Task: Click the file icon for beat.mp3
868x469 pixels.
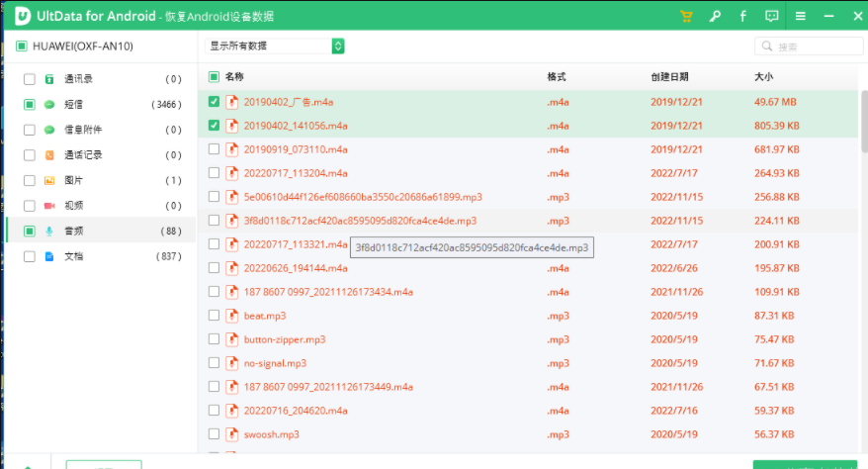Action: point(232,316)
